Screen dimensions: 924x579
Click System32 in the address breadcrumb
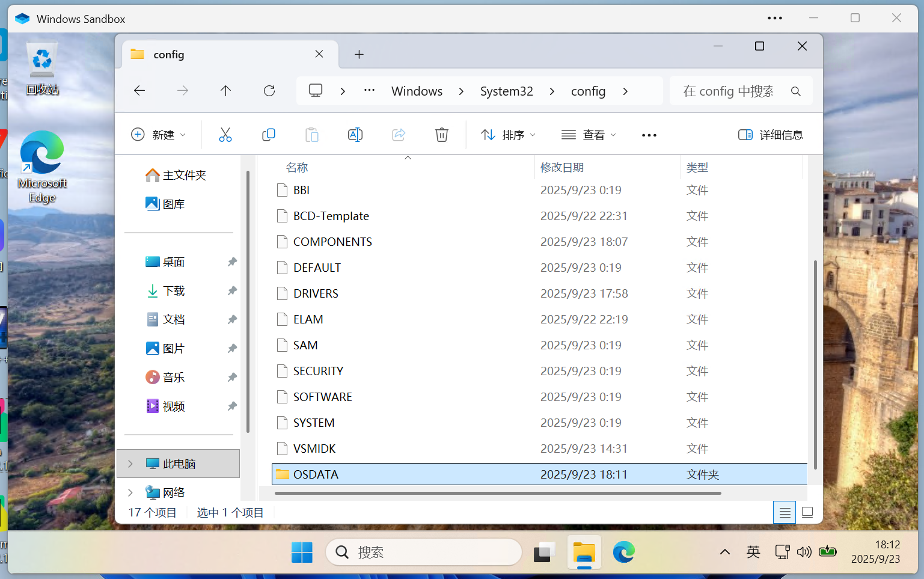(x=506, y=91)
